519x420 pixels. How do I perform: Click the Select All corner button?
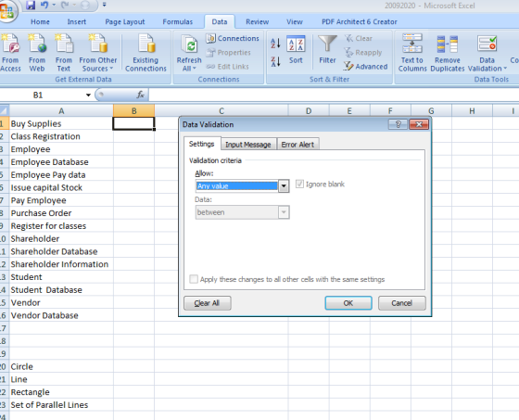tap(5, 110)
